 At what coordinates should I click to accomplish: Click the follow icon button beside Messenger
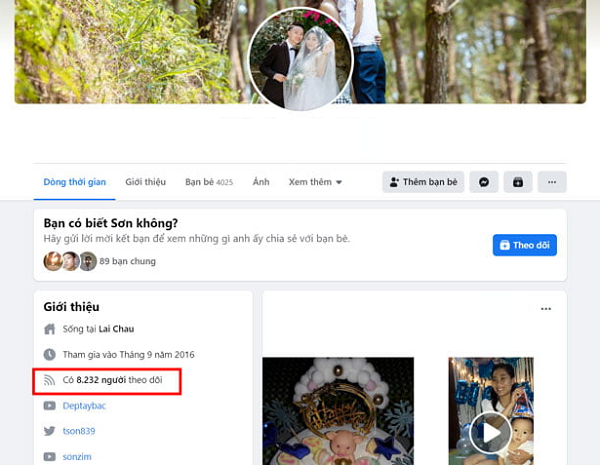[518, 182]
